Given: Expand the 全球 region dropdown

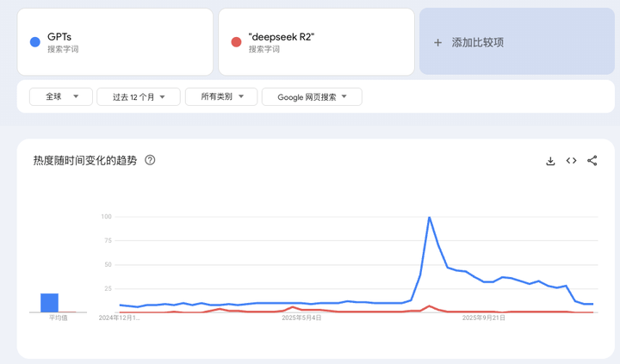Looking at the screenshot, I should 60,97.
